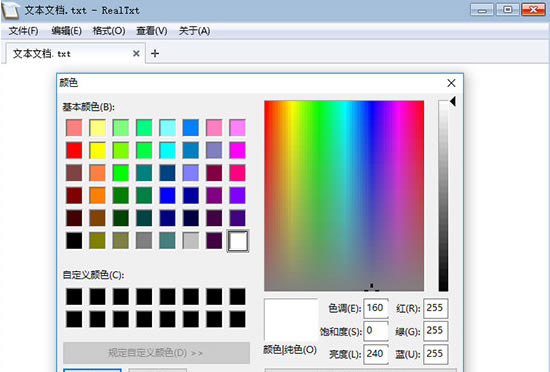
Task: Close the RealTxt main window
Action: click(x=533, y=10)
